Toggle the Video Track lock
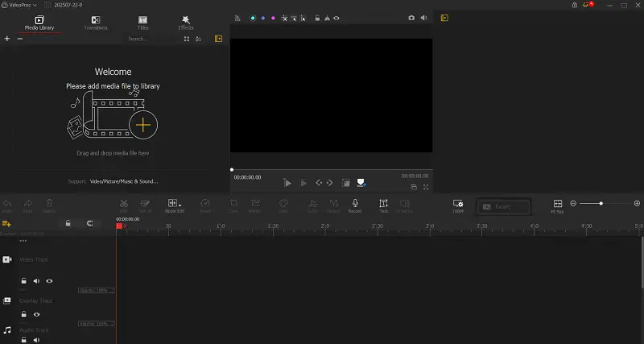644x344 pixels. [23, 281]
